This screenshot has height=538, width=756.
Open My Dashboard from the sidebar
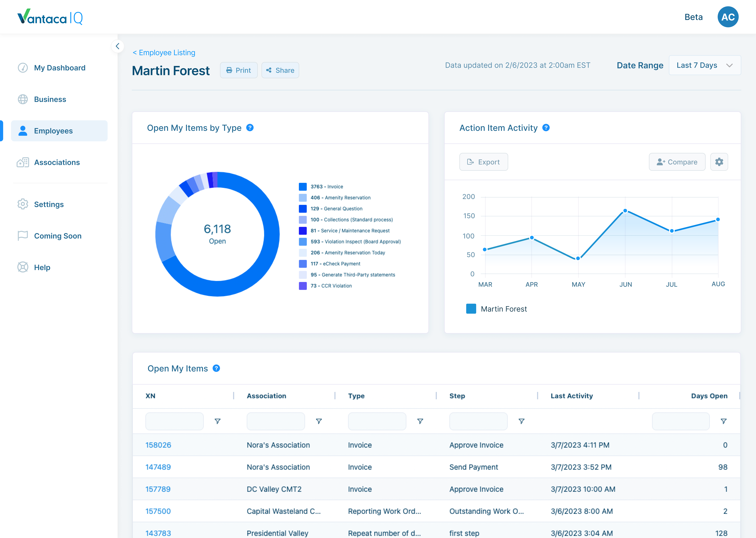tap(60, 68)
